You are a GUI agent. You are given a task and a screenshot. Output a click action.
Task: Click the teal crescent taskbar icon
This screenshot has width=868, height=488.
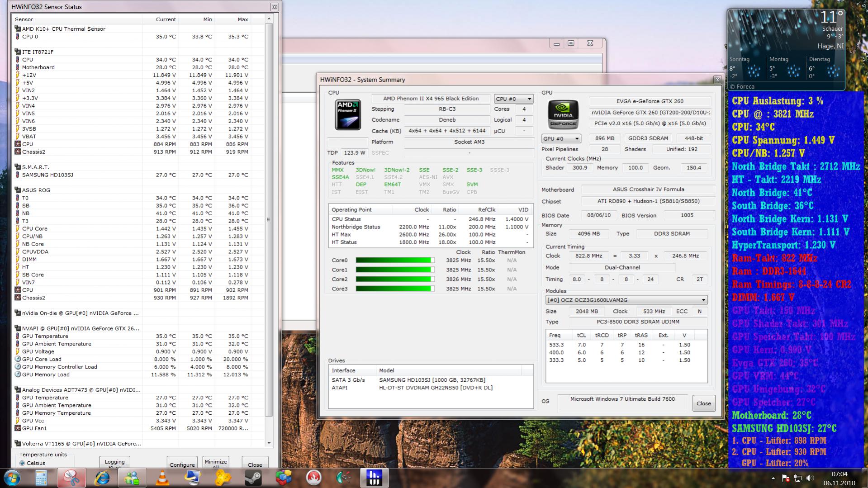(x=344, y=478)
